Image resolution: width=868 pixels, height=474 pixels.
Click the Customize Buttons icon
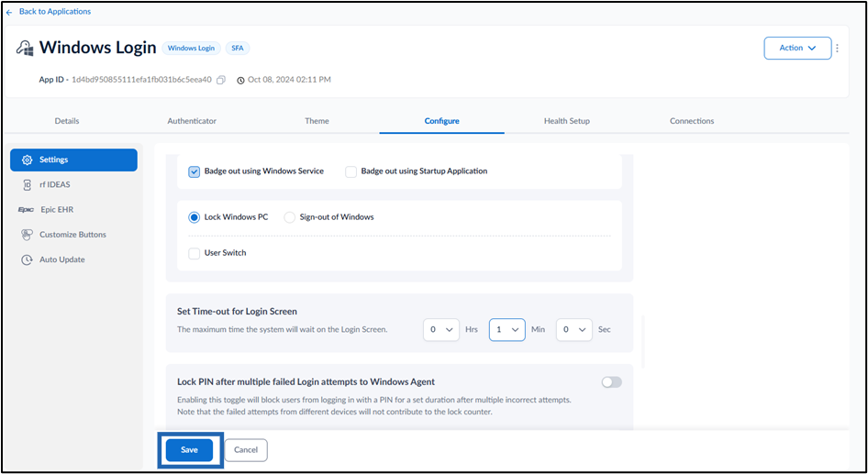[x=27, y=235]
